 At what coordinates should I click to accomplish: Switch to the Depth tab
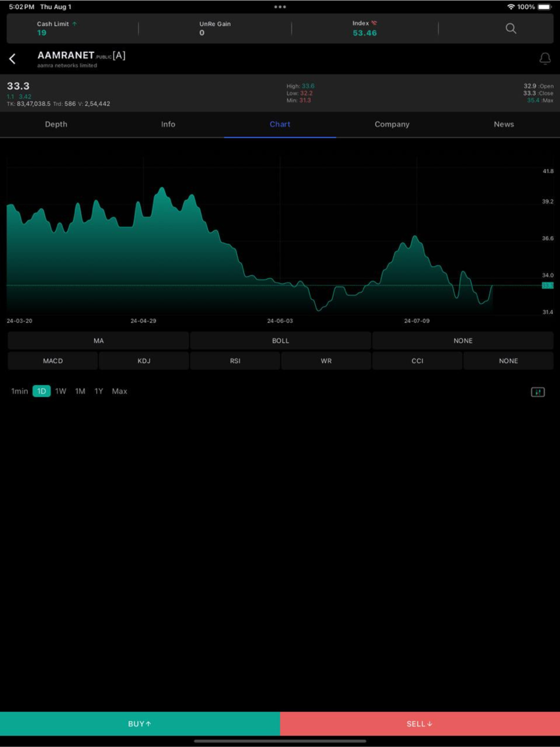(56, 124)
